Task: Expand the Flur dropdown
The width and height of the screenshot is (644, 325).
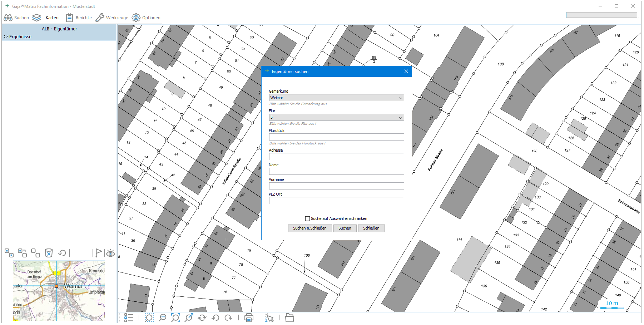Action: click(x=400, y=118)
